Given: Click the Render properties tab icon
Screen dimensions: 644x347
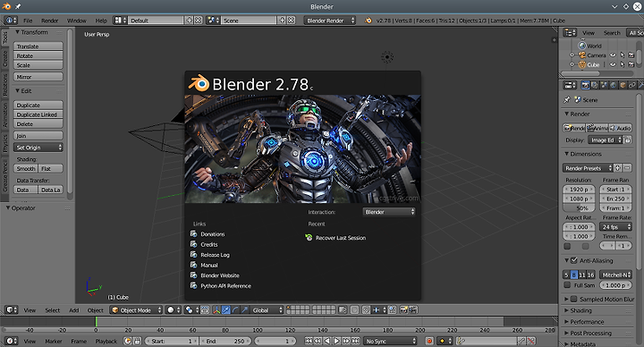Looking at the screenshot, I should coord(585,85).
